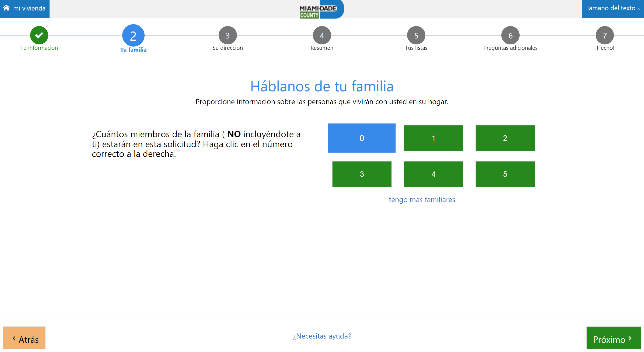Choose 0 family members

point(362,138)
